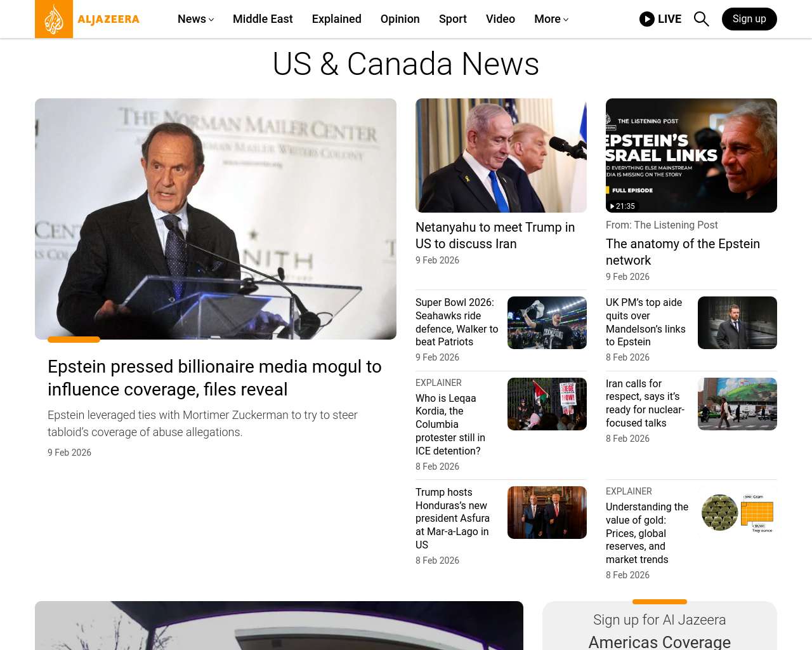The image size is (812, 650).
Task: Read UK PM's top aide quits article
Action: [x=646, y=322]
